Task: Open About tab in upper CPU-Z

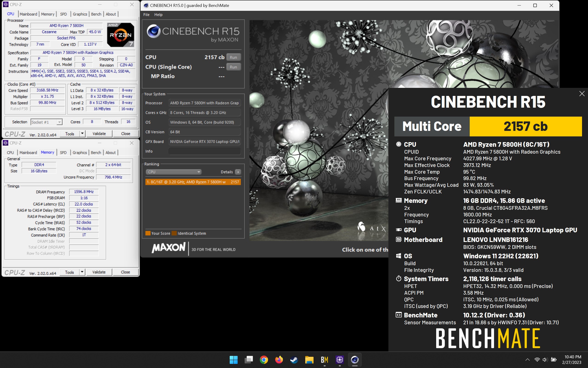Action: [x=111, y=14]
